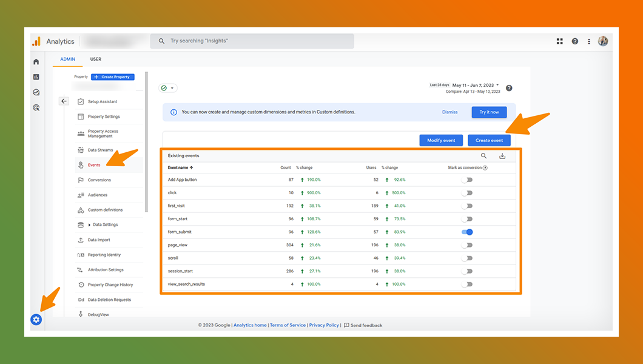Click the Create event button
643x364 pixels.
[489, 140]
